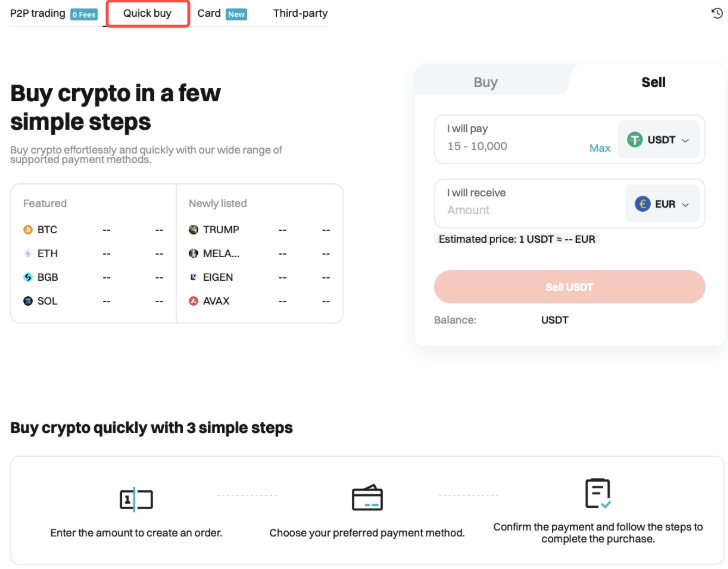Click the TRUMP coin icon in Newly listed
The width and height of the screenshot is (728, 569).
click(x=194, y=229)
